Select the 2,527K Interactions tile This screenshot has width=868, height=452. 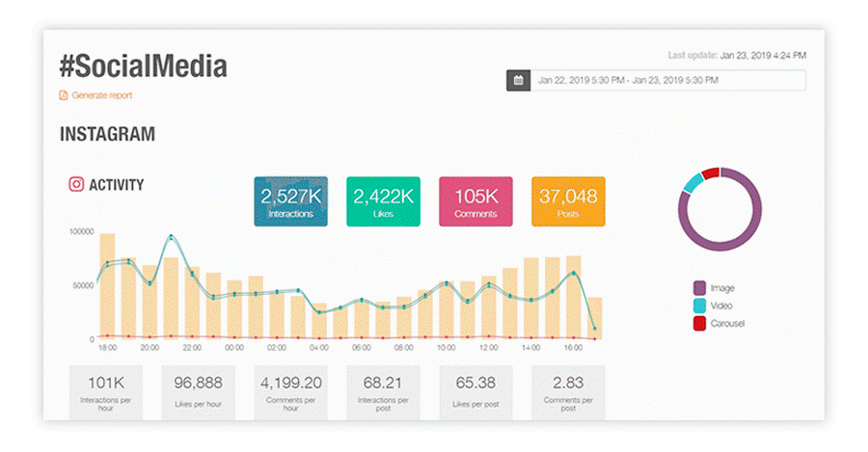[x=290, y=201]
